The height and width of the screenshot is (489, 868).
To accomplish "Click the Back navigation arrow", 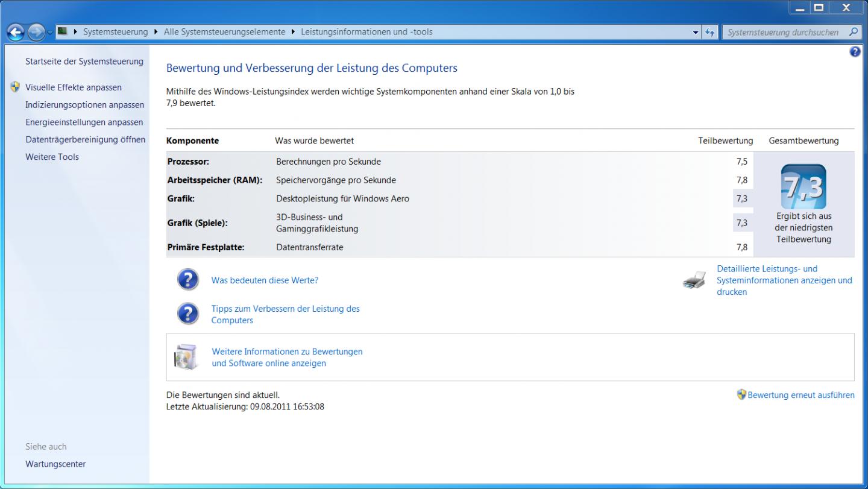I will [x=17, y=32].
